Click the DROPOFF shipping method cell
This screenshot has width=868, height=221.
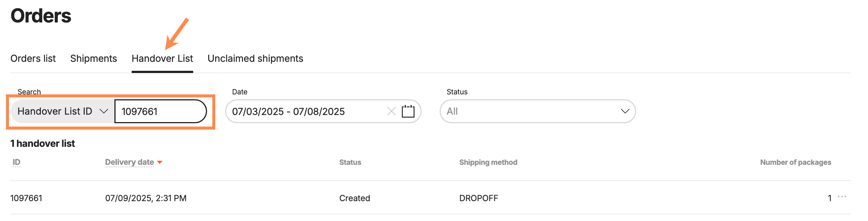pyautogui.click(x=479, y=198)
